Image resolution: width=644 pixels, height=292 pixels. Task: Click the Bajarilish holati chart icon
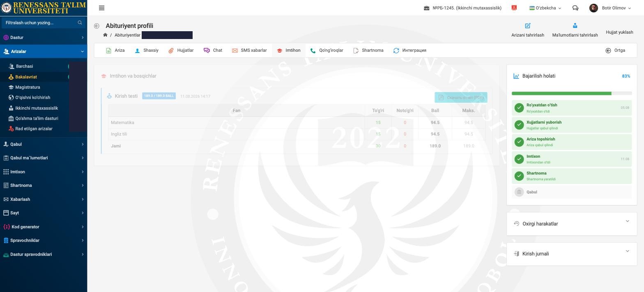tap(516, 76)
